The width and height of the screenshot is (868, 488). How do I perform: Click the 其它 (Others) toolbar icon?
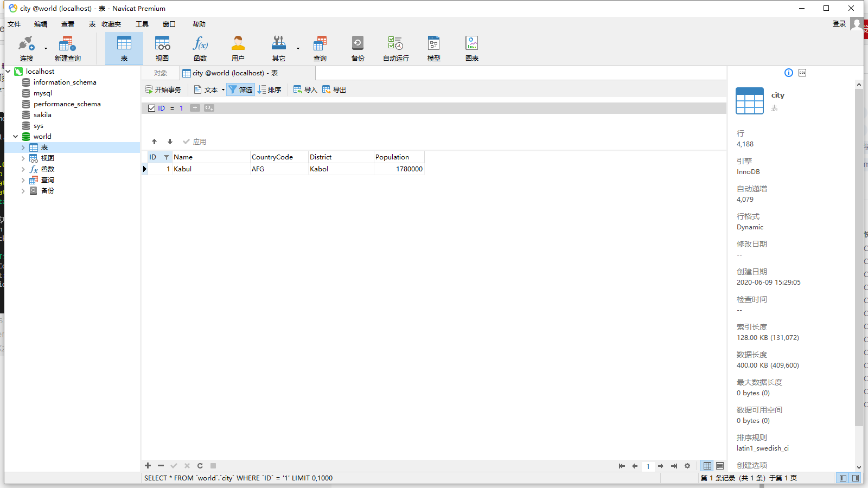(x=279, y=48)
